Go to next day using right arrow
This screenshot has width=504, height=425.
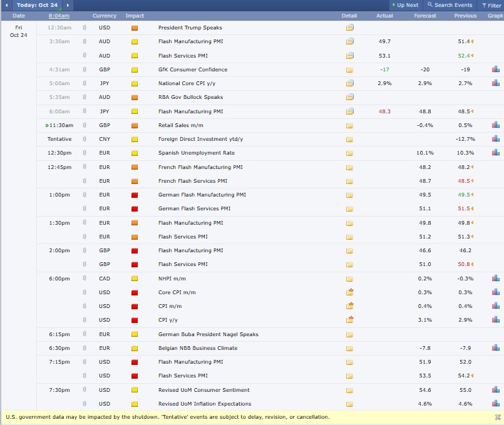(67, 5)
